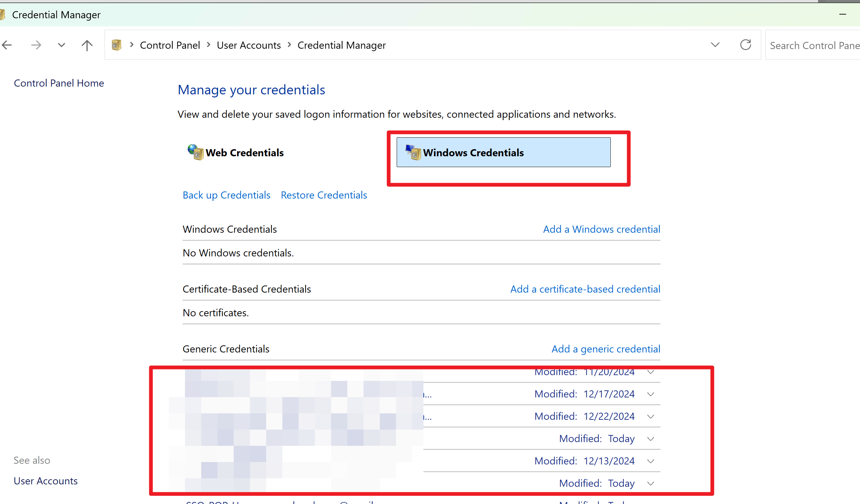Click the Windows Credentials computer icon
860x504 pixels.
413,152
